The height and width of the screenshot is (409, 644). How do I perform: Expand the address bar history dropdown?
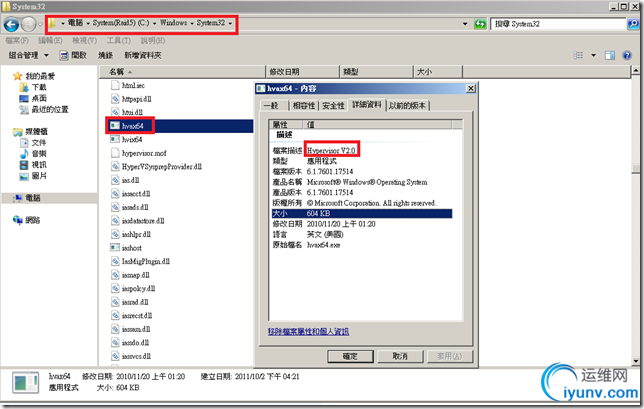coord(465,24)
